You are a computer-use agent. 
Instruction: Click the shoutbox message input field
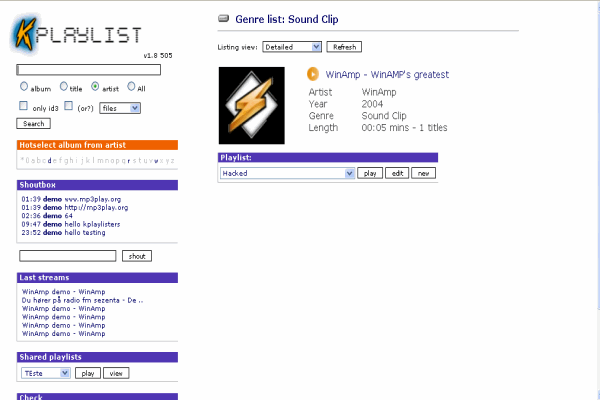pyautogui.click(x=68, y=256)
